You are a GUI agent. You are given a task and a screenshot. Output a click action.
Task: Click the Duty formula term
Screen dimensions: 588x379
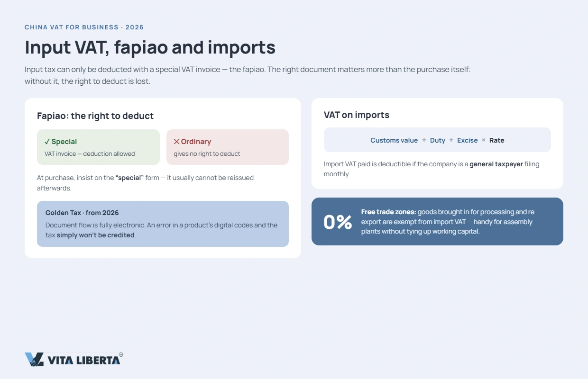coord(438,140)
